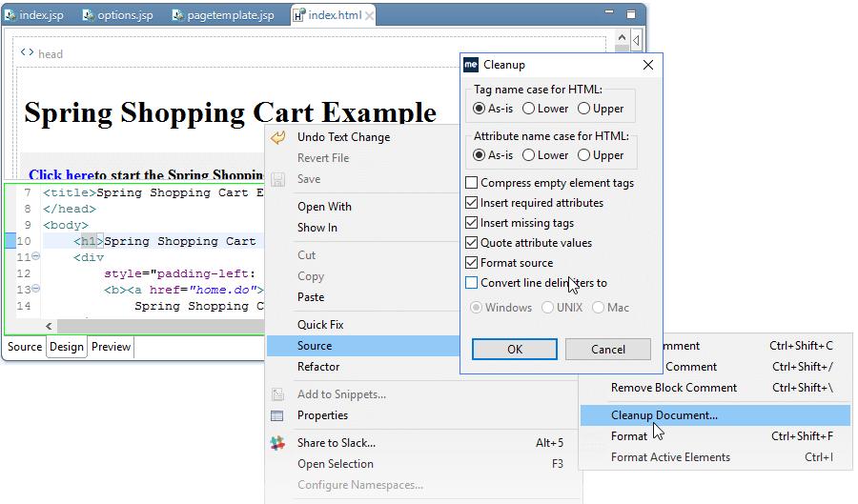Screen dimensions: 858x504
Task: Uncheck Quote attribute values
Action: click(x=471, y=243)
